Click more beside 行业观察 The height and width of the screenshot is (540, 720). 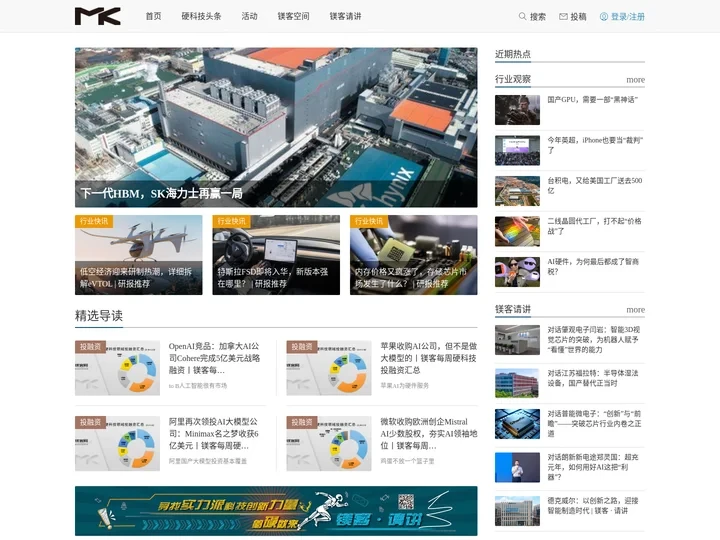coord(636,79)
